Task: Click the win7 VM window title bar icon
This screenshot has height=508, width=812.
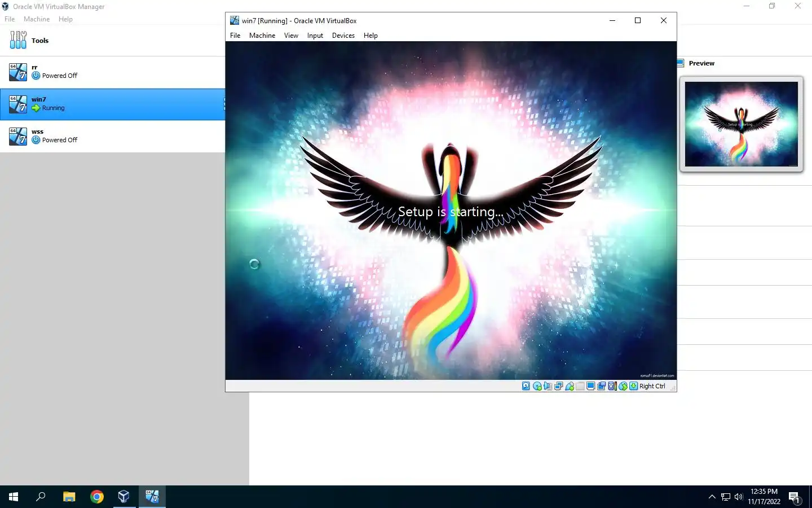Action: point(235,20)
